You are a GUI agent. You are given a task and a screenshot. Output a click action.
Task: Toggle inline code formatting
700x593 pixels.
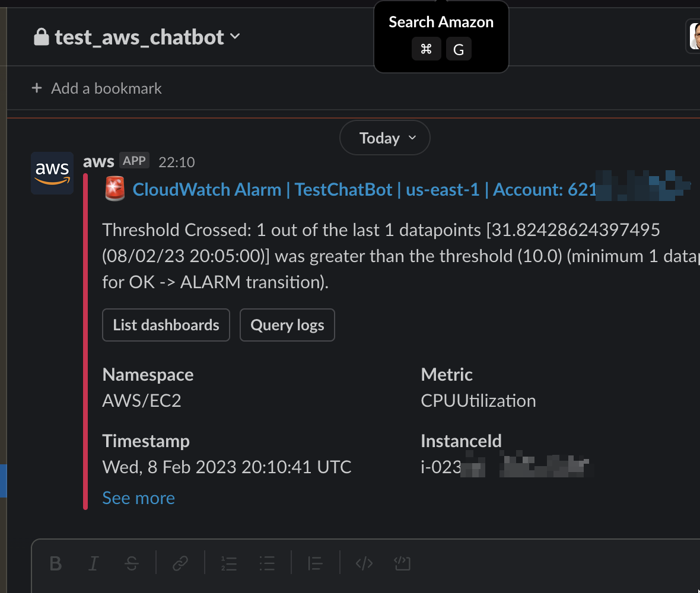pyautogui.click(x=364, y=563)
